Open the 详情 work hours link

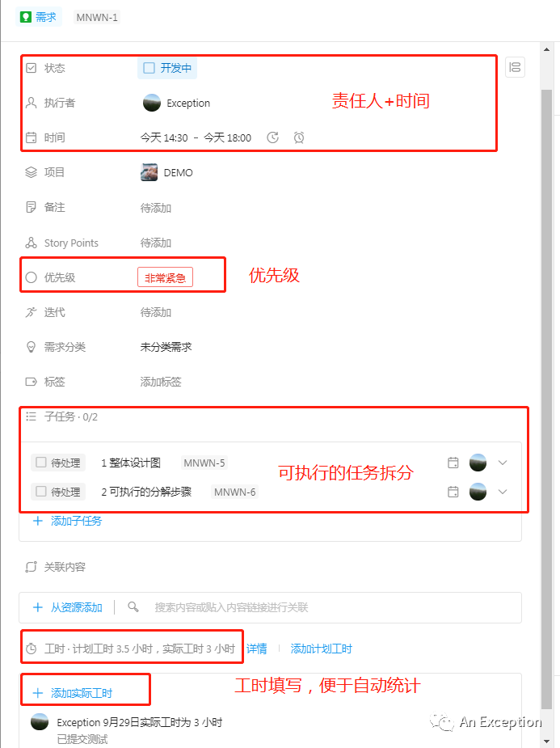tap(256, 649)
